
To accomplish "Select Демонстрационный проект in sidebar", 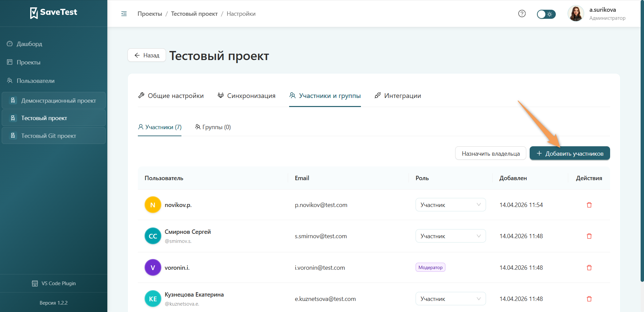I will 54,101.
